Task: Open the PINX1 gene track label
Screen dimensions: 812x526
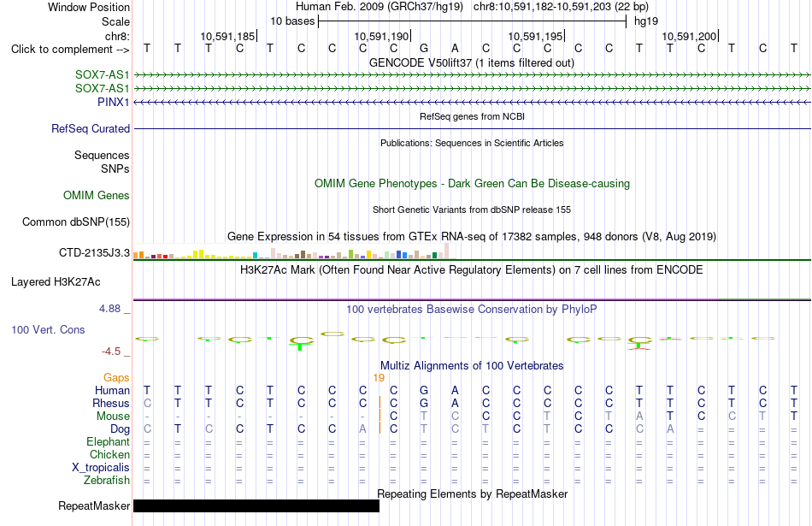Action: pyautogui.click(x=114, y=102)
